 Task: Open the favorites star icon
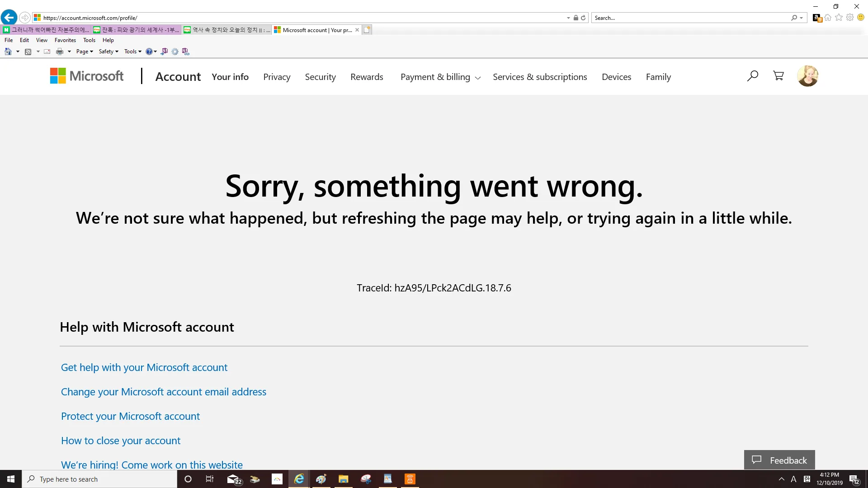pyautogui.click(x=839, y=18)
